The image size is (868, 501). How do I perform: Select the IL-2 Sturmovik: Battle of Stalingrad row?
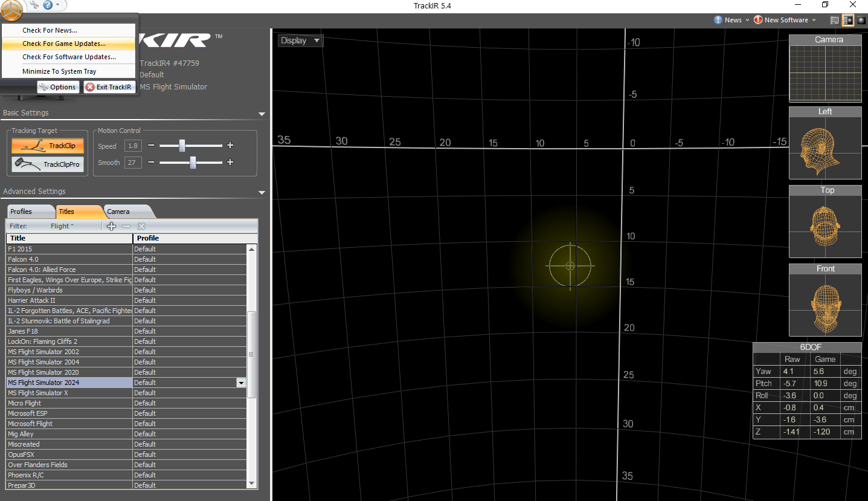(x=126, y=321)
